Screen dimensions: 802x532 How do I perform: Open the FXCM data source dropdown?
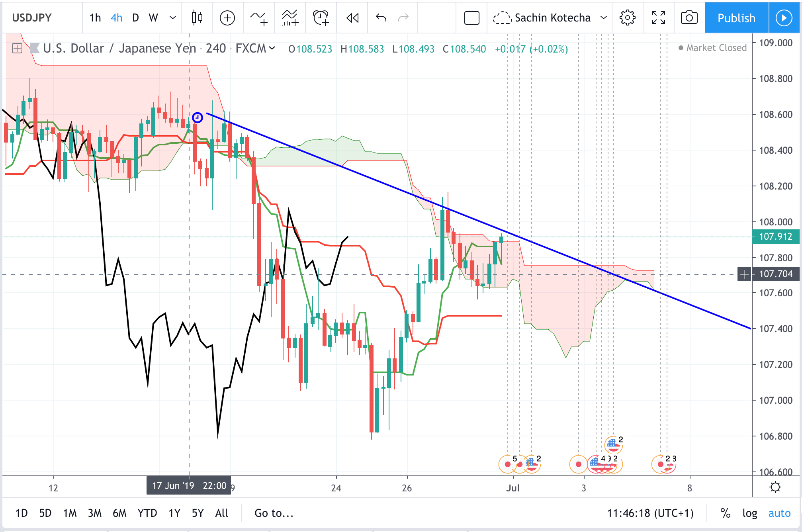pyautogui.click(x=255, y=48)
